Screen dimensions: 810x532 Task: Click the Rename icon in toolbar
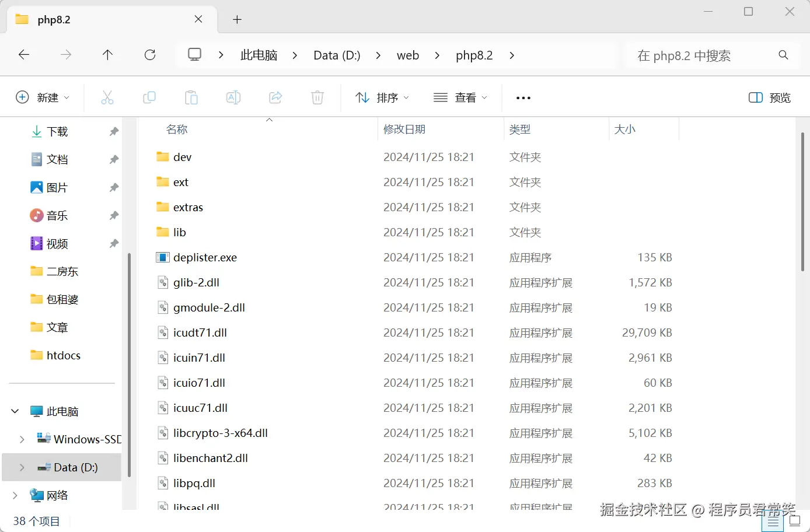pos(233,97)
